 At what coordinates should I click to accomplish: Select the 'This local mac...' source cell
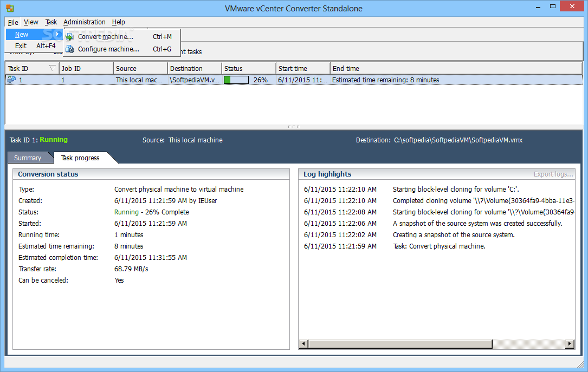(139, 80)
